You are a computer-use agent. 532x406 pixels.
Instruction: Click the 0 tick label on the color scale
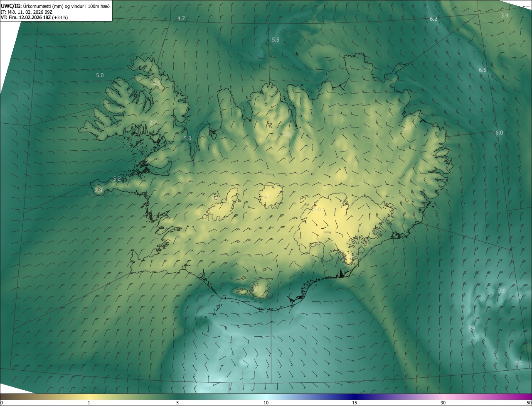click(x=2, y=403)
